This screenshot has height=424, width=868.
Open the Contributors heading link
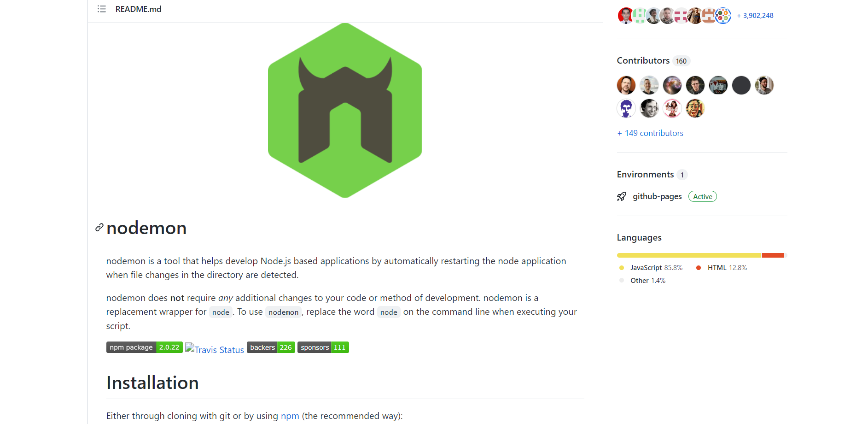(x=643, y=61)
